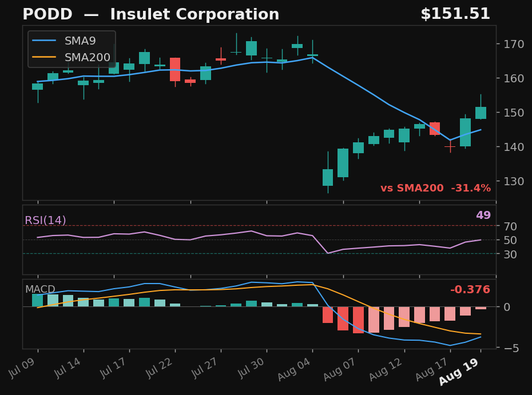Image resolution: width=532 pixels, height=395 pixels.
Task: Click the RSI current value 49
Action: pyautogui.click(x=483, y=215)
